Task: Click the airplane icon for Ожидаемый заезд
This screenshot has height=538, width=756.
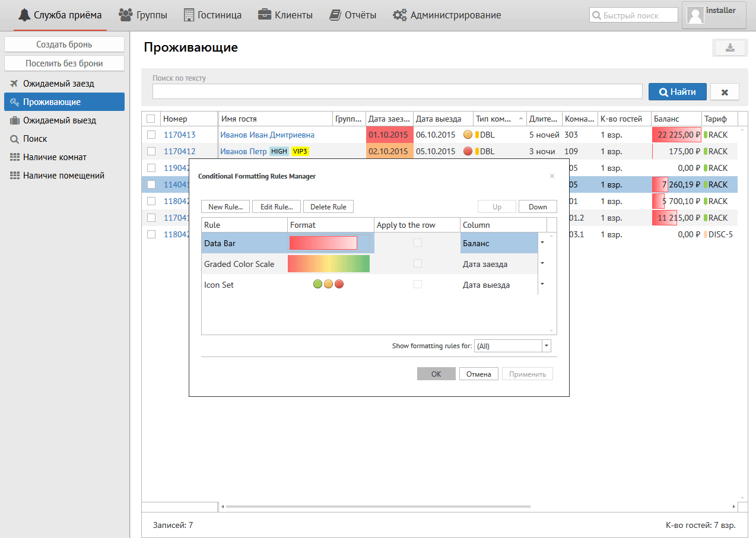Action: 14,84
